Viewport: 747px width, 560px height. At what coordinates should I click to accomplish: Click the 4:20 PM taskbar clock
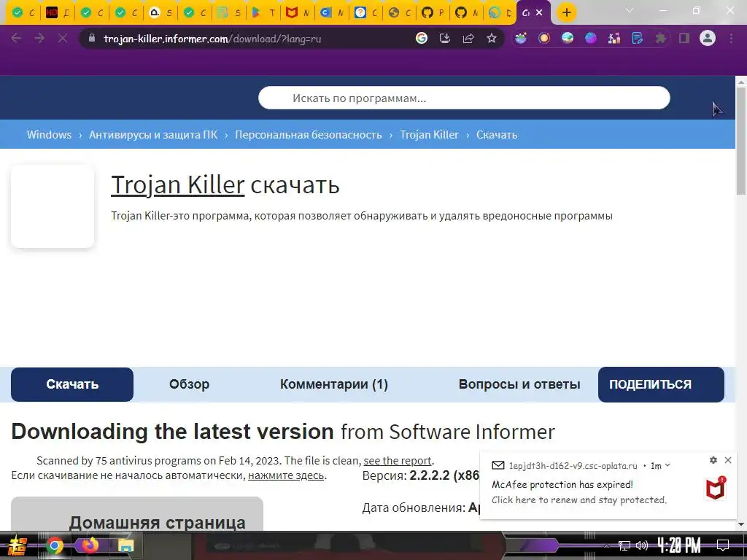pyautogui.click(x=679, y=545)
